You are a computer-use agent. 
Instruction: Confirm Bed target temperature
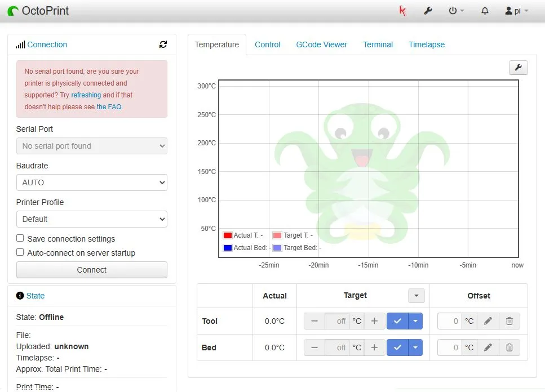[x=398, y=348]
